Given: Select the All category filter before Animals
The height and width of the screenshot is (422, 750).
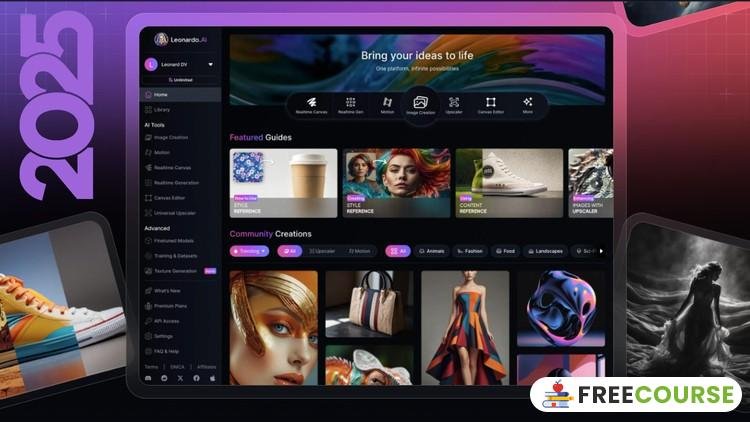Looking at the screenshot, I should point(398,251).
